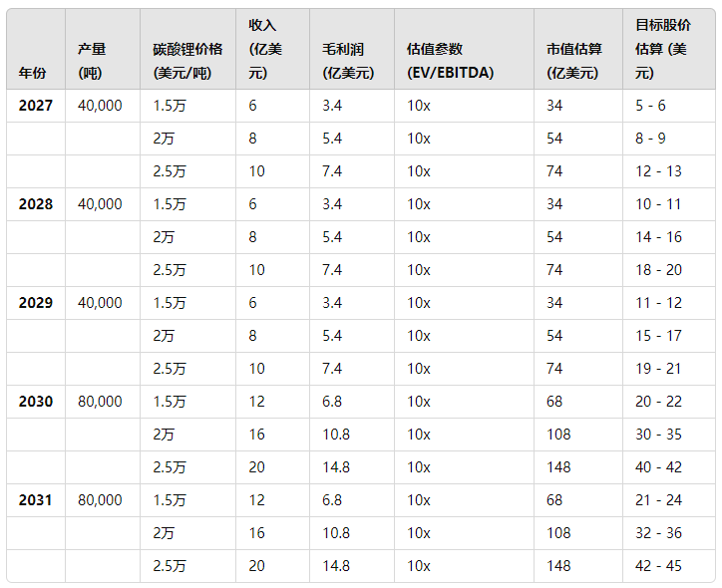This screenshot has width=722, height=588.
Task: Click the target price cell 18 - 20
Action: (x=658, y=270)
